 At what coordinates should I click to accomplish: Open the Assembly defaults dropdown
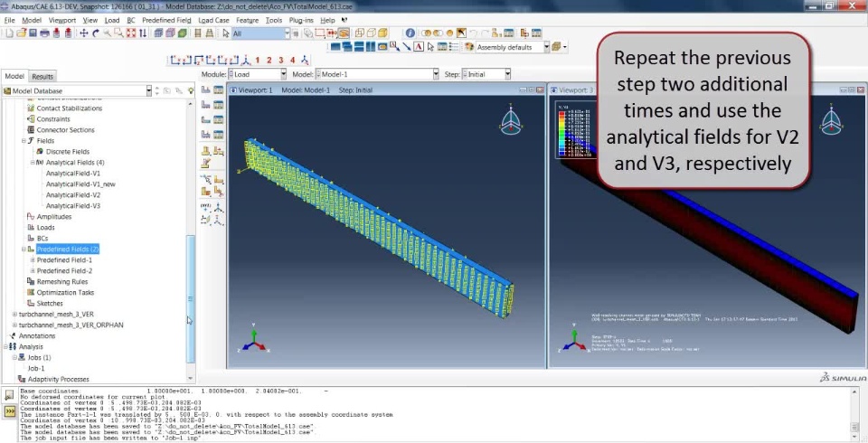point(513,47)
